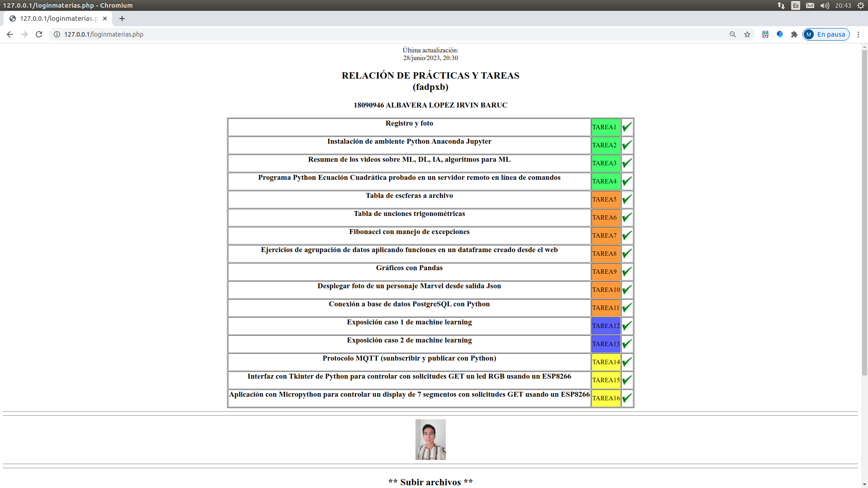Click the green checkmark for TAREA14
The height and width of the screenshot is (488, 868).
627,362
